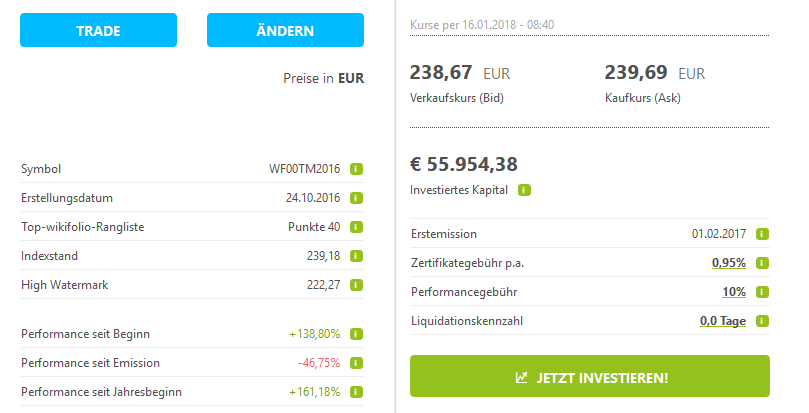Click the 239,69 Kaufkurs (Ask) price
Screen dimensions: 809x413
[x=638, y=73]
